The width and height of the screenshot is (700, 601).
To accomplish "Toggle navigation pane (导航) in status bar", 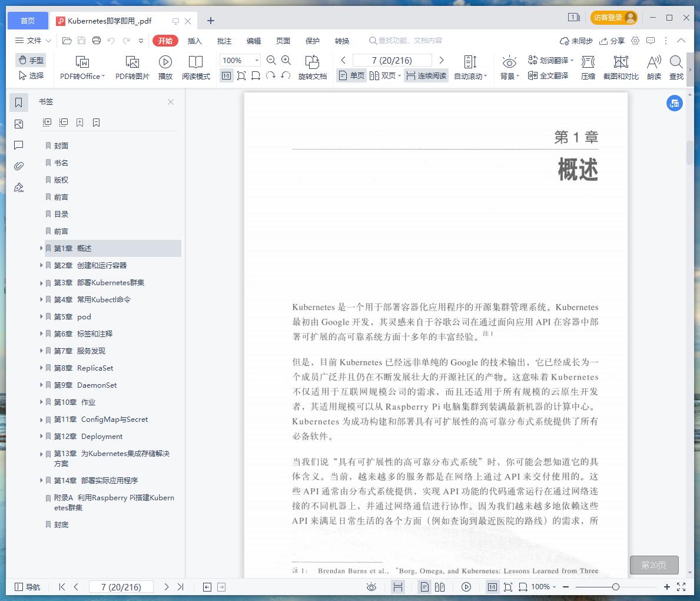I will pyautogui.click(x=27, y=587).
